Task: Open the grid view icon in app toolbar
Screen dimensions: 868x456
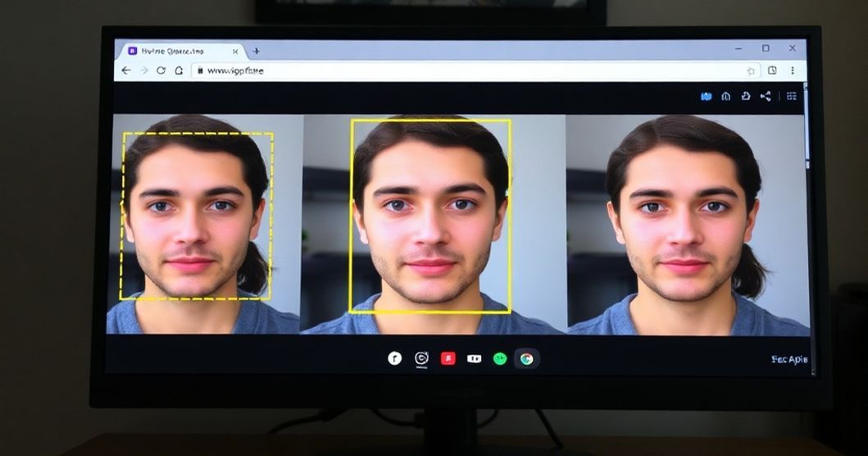Action: 792,97
